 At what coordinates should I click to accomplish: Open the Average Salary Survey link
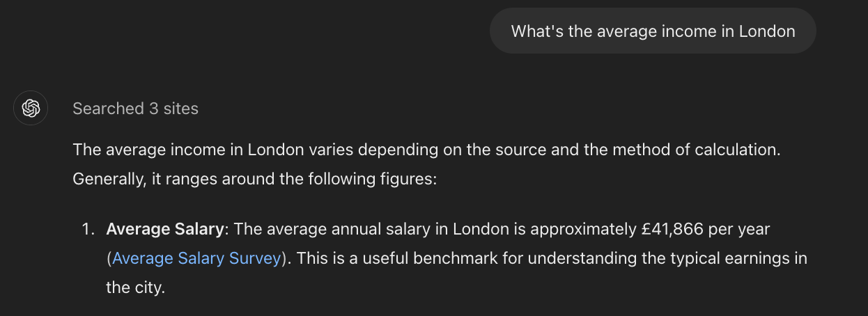(196, 258)
